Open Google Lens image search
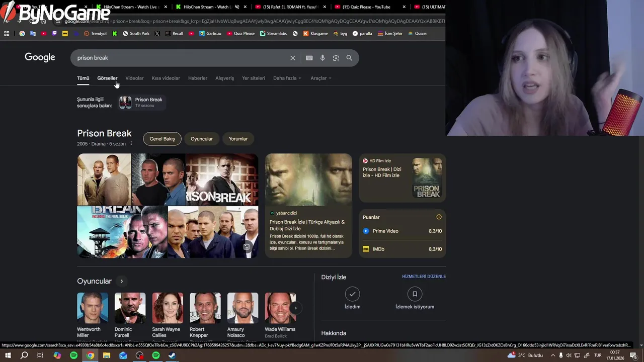This screenshot has width=644, height=362. coord(336,58)
